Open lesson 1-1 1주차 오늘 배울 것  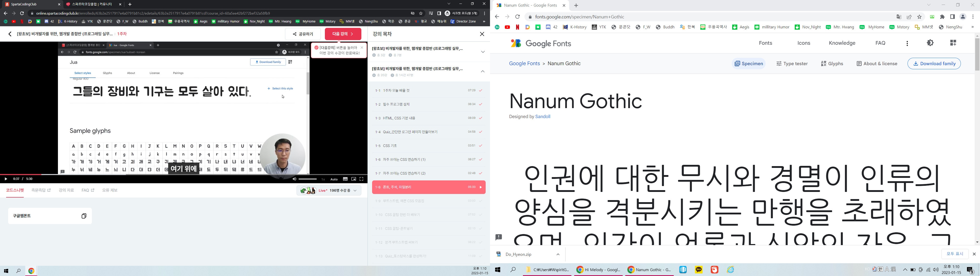pyautogui.click(x=429, y=90)
